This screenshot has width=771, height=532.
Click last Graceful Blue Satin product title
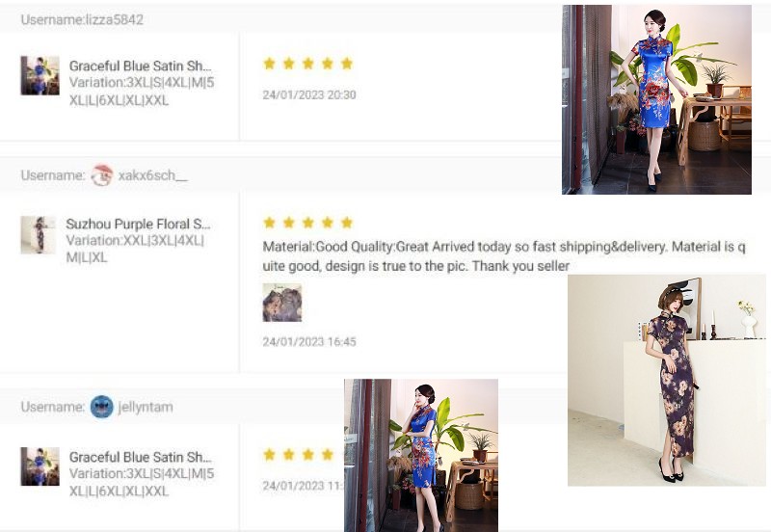[140, 457]
